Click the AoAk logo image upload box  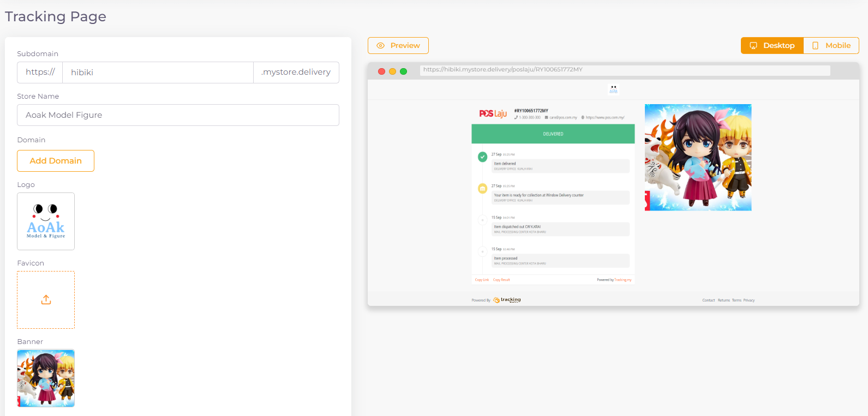[x=46, y=221]
